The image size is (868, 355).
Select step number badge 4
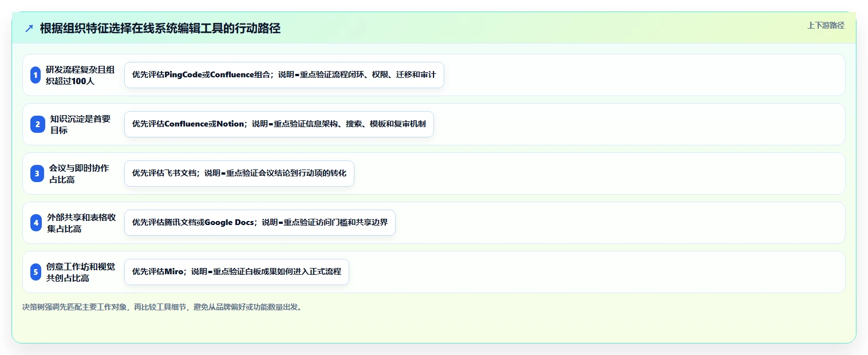click(36, 223)
